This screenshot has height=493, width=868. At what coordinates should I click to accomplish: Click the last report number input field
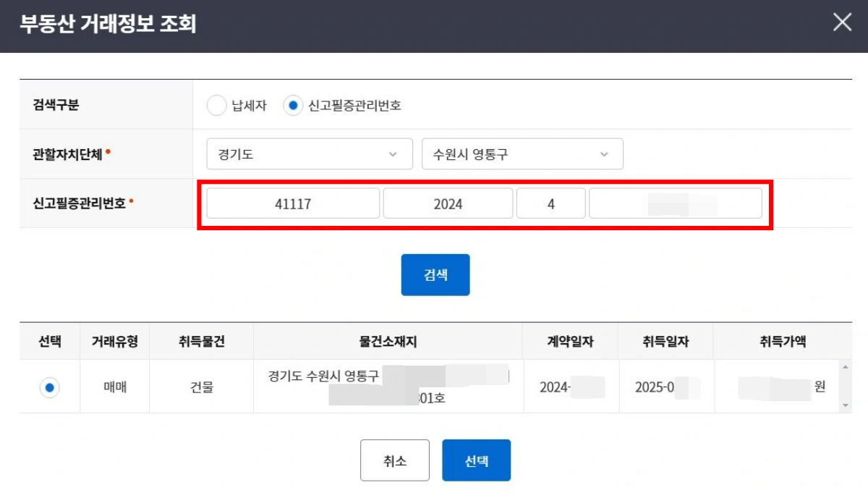click(x=676, y=203)
